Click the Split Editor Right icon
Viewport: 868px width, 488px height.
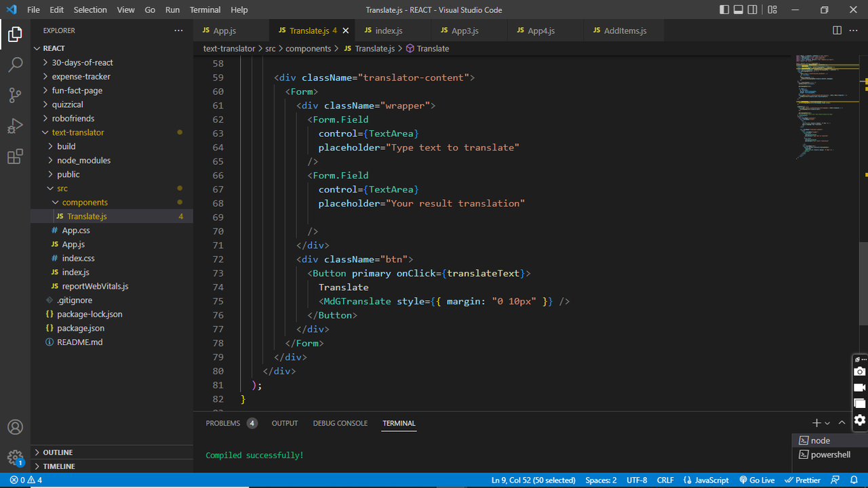837,30
